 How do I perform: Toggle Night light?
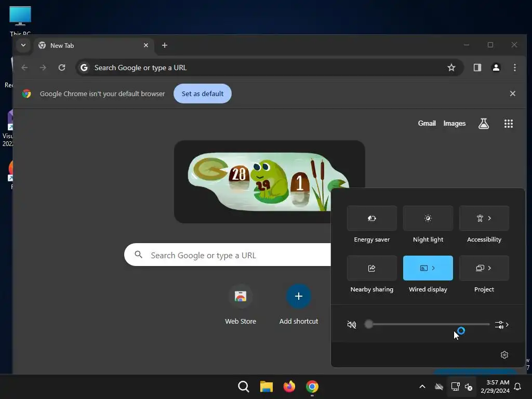pos(428,218)
